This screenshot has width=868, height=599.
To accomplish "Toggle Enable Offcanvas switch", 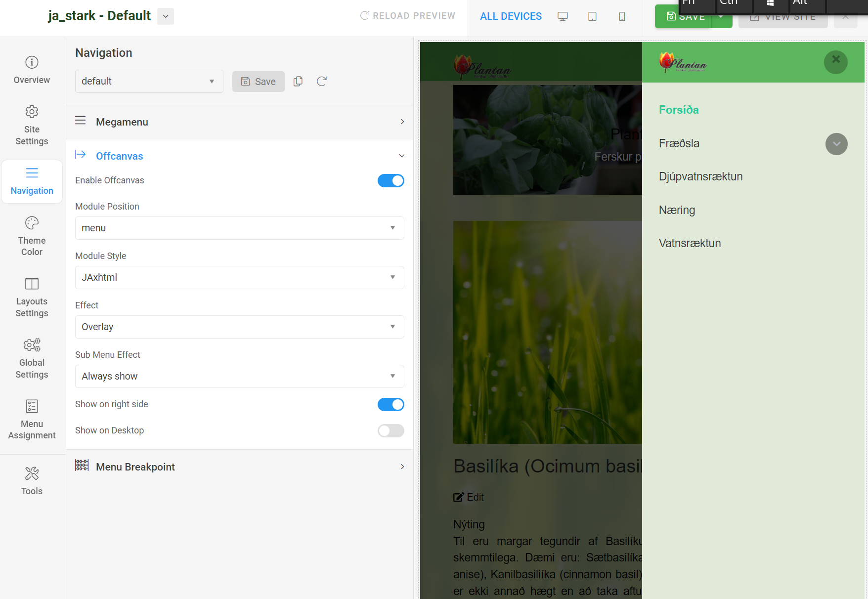I will click(391, 181).
